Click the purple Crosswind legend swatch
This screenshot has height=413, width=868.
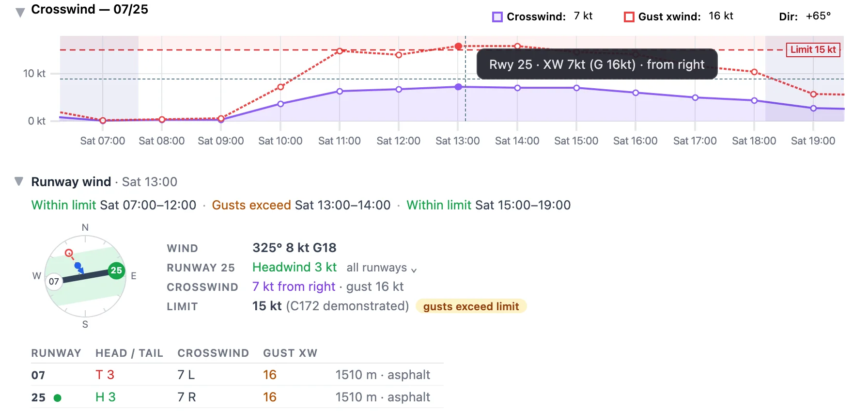(497, 17)
